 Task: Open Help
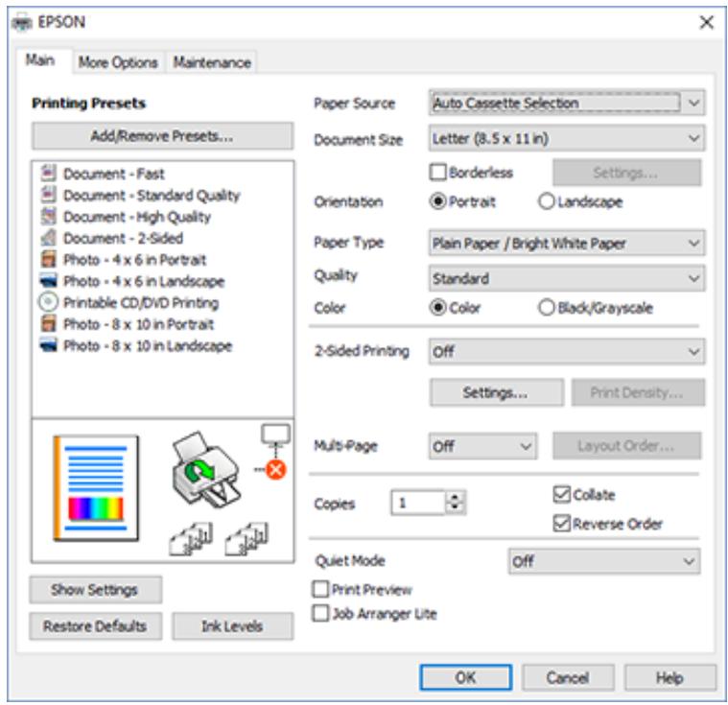pos(669,677)
